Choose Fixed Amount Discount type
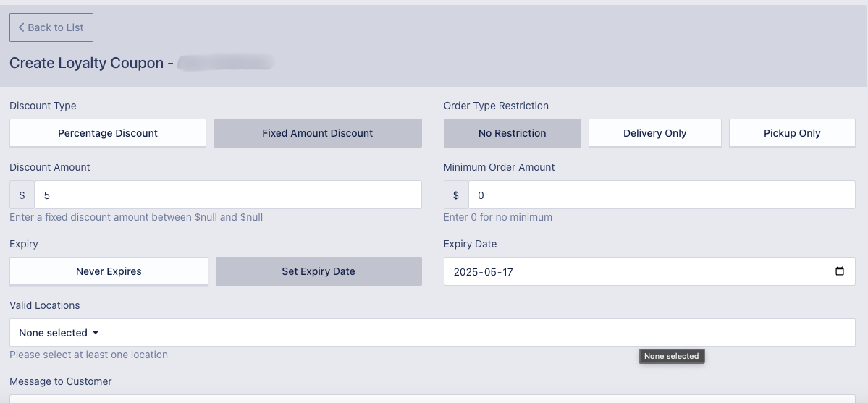Screen dimensions: 868x403 317,133
